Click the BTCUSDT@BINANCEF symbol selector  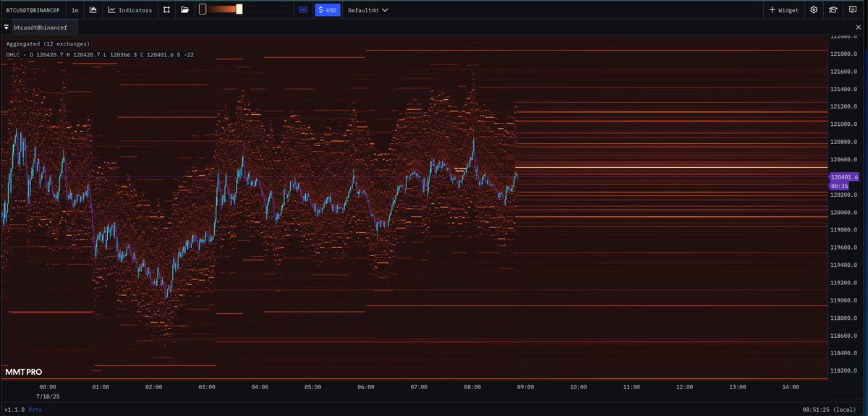(33, 10)
